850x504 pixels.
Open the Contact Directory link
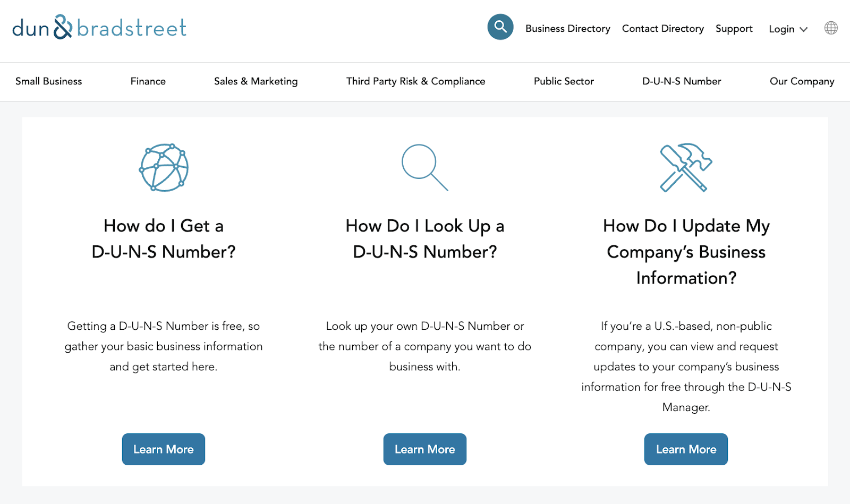click(663, 29)
